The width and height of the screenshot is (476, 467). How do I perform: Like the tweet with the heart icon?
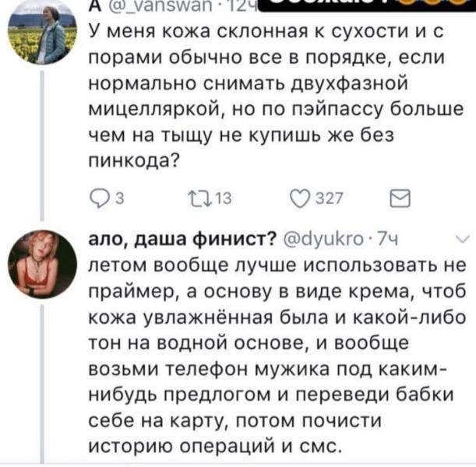pyautogui.click(x=300, y=199)
